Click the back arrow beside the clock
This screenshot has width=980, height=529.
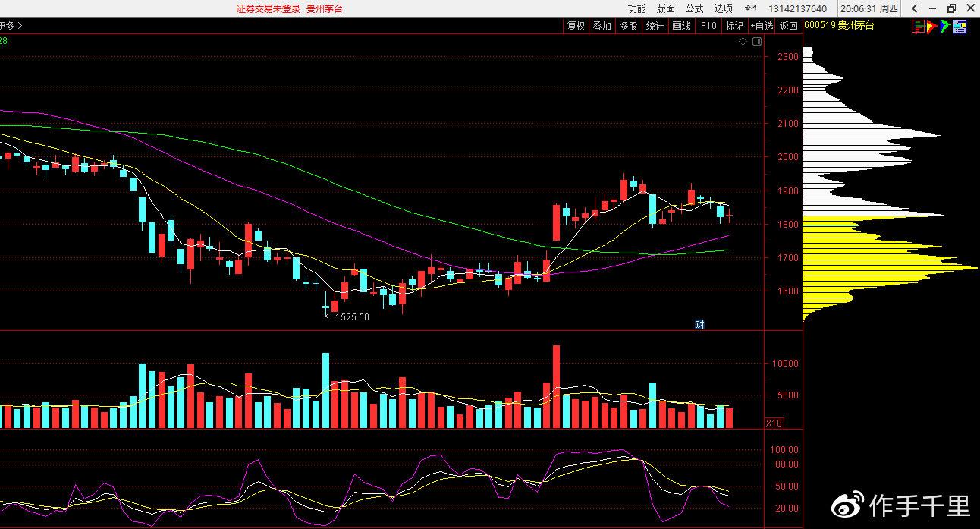pyautogui.click(x=915, y=8)
